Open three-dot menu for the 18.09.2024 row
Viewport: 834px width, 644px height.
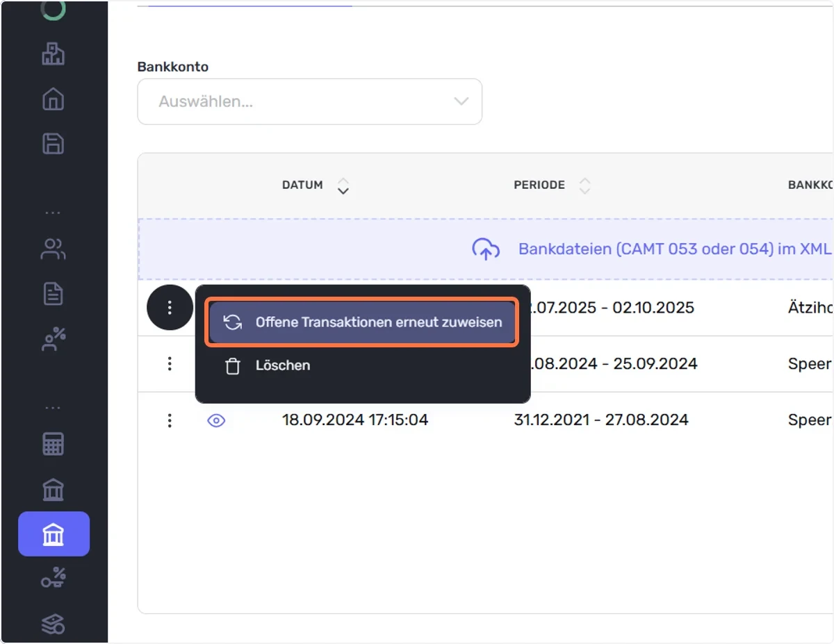click(x=170, y=420)
